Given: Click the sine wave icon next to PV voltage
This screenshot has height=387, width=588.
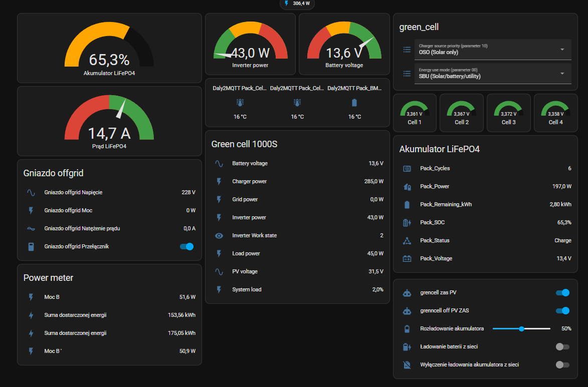Looking at the screenshot, I should click(219, 272).
